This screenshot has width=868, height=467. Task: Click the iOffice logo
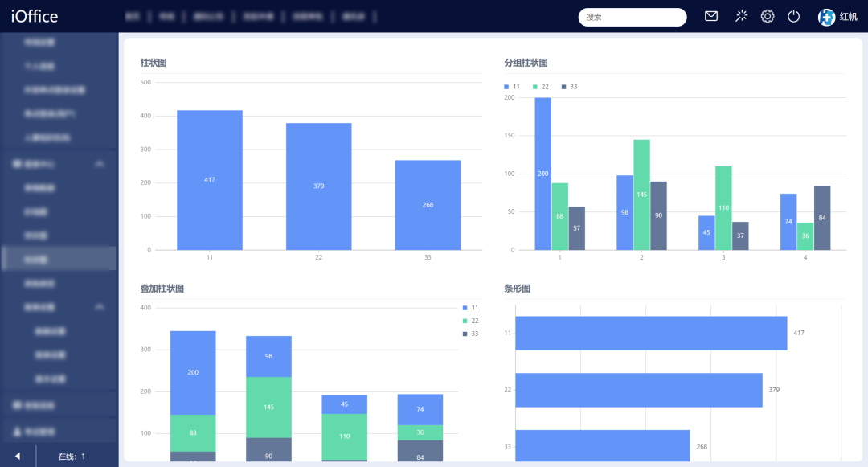(x=35, y=17)
